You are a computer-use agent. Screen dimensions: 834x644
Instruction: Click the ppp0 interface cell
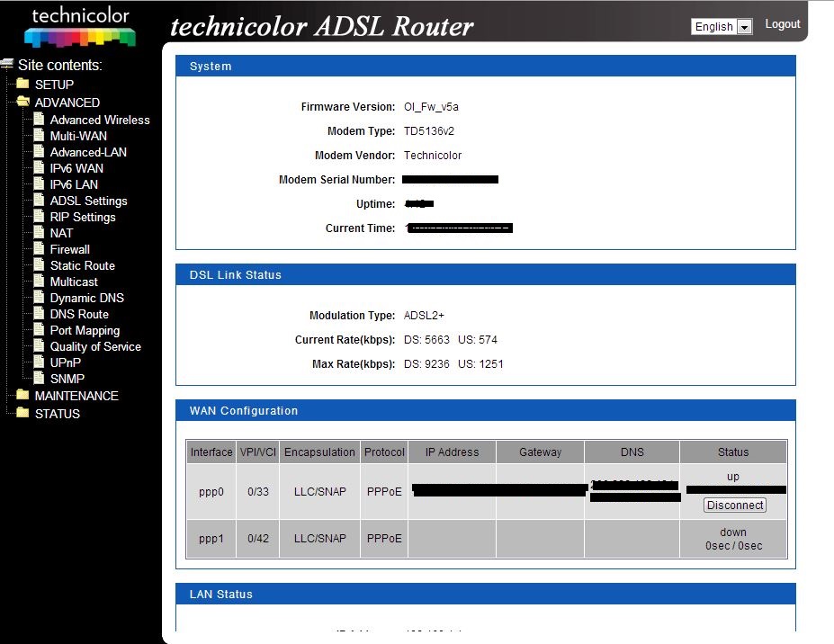tap(211, 492)
